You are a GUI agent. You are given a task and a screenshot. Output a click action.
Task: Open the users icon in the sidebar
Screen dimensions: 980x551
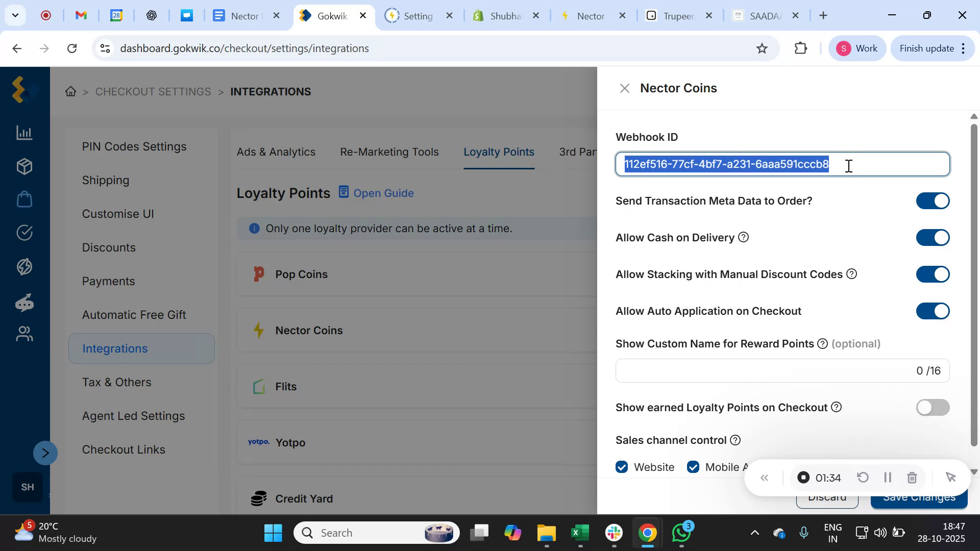point(24,334)
